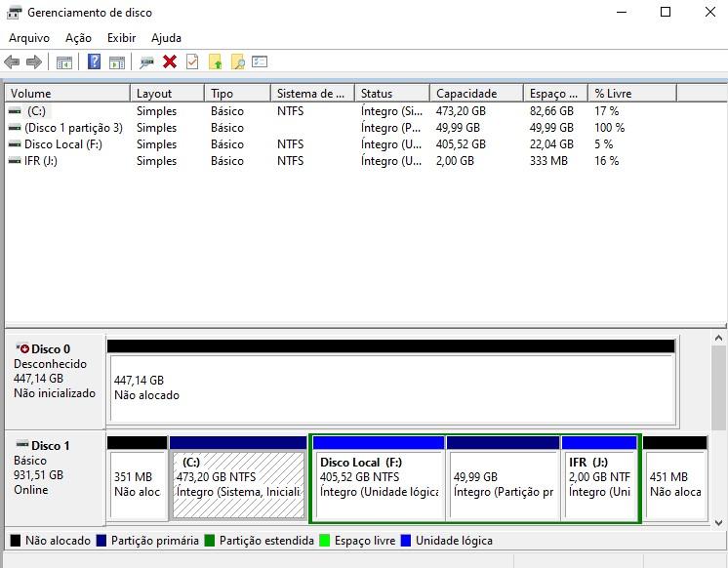This screenshot has height=568, width=728.
Task: Toggle the console tree pane icon
Action: click(64, 61)
